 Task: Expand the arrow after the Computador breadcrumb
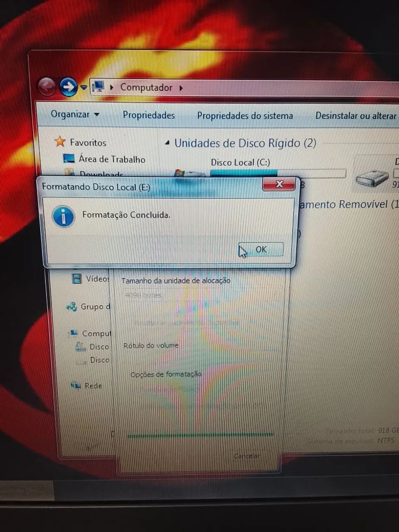(x=181, y=88)
